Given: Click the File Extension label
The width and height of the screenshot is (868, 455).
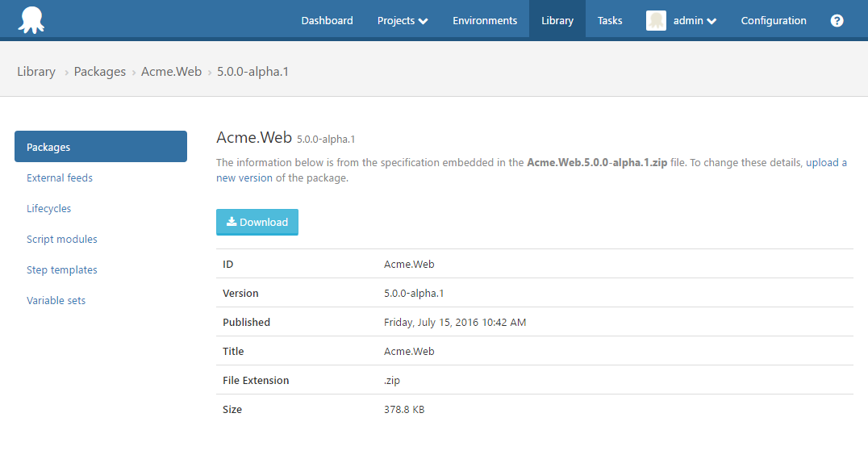Looking at the screenshot, I should [256, 380].
